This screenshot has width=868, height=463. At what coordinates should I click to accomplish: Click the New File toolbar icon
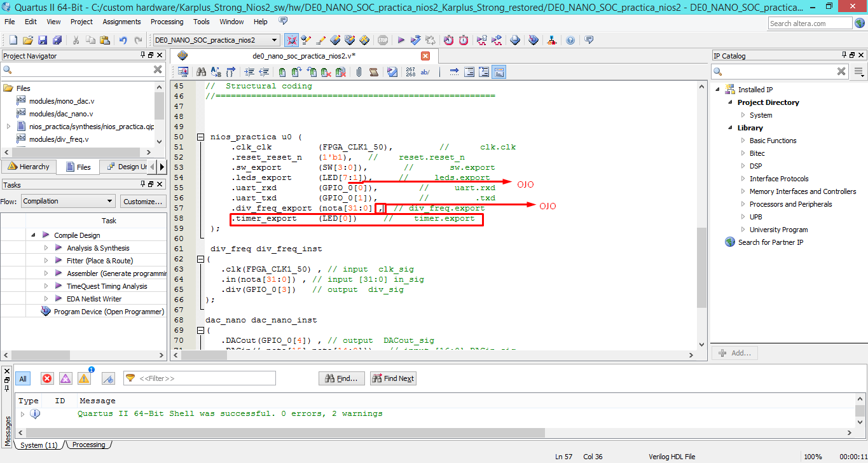click(x=13, y=40)
